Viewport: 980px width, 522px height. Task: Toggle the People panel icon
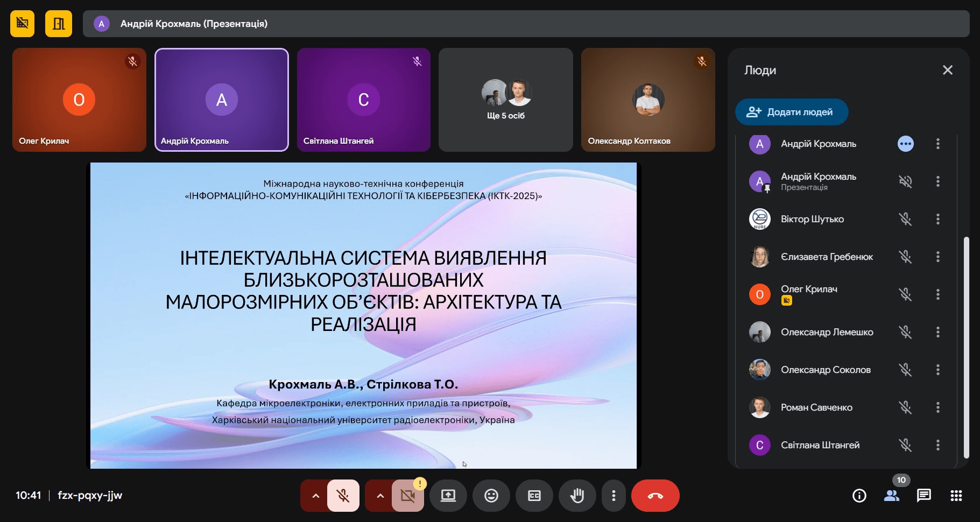coord(891,496)
